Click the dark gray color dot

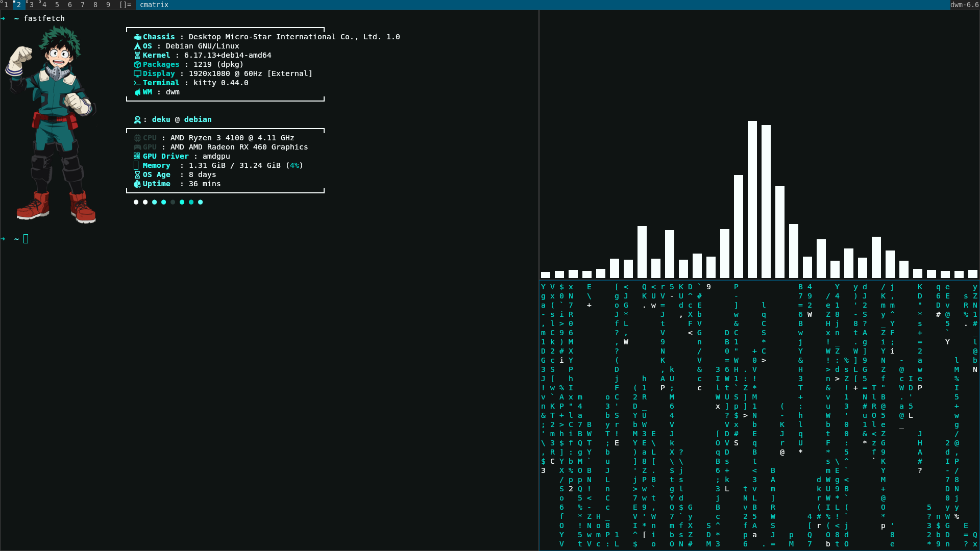173,202
